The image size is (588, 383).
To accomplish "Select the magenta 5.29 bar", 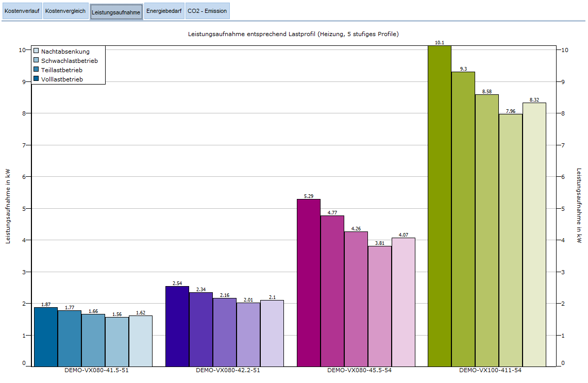I will tap(309, 282).
